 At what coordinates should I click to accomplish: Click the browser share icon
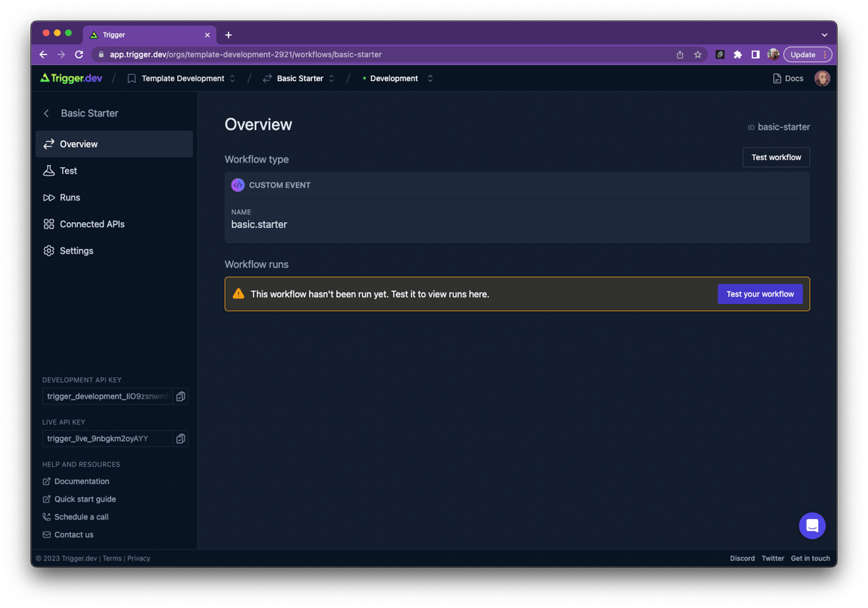pyautogui.click(x=680, y=54)
